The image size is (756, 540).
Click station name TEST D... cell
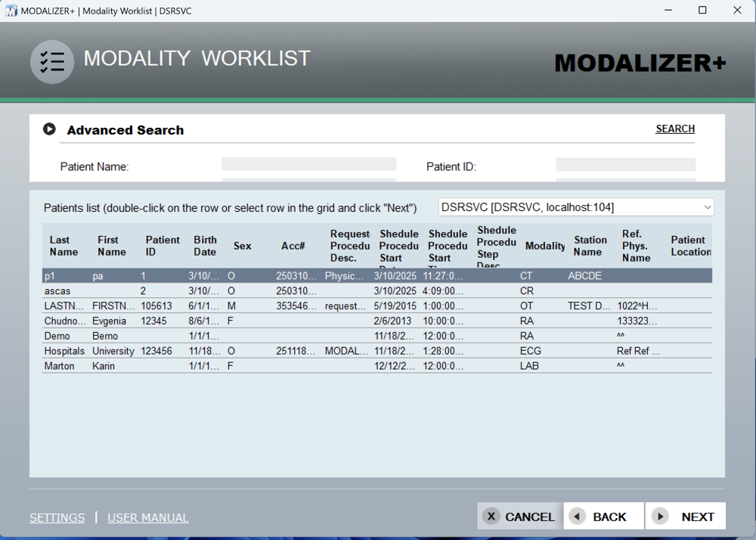tap(589, 306)
